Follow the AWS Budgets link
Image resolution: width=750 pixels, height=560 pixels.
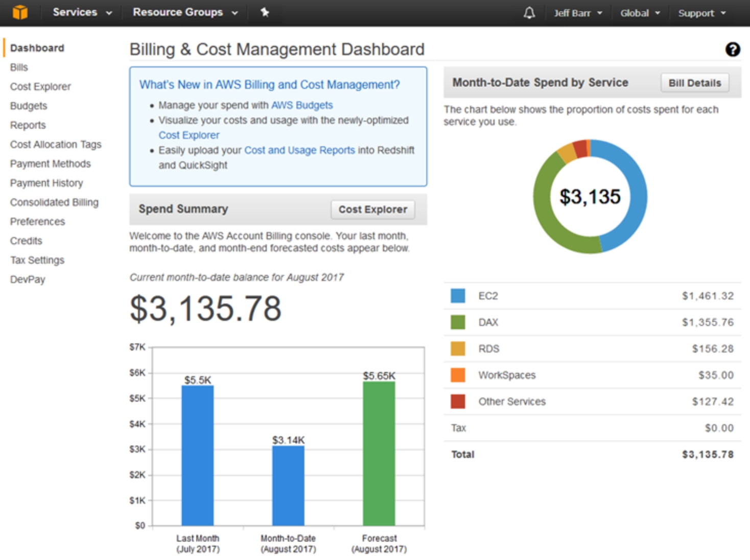click(x=302, y=105)
